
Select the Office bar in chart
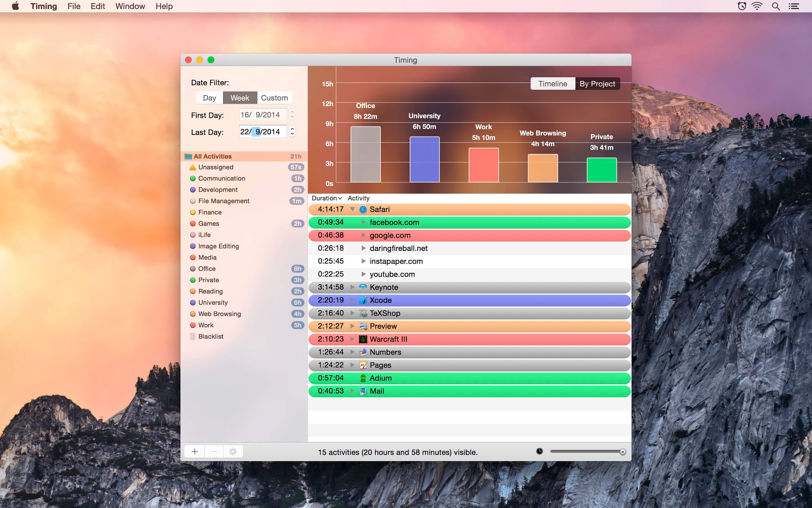(x=365, y=155)
